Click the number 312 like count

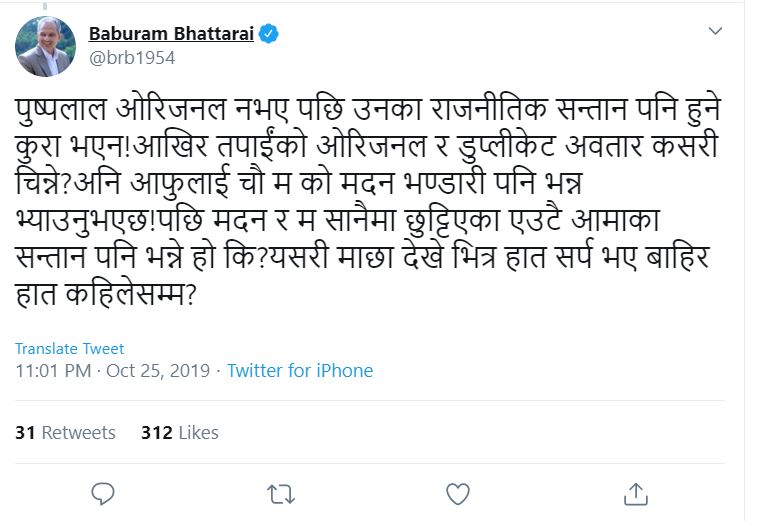point(157,433)
